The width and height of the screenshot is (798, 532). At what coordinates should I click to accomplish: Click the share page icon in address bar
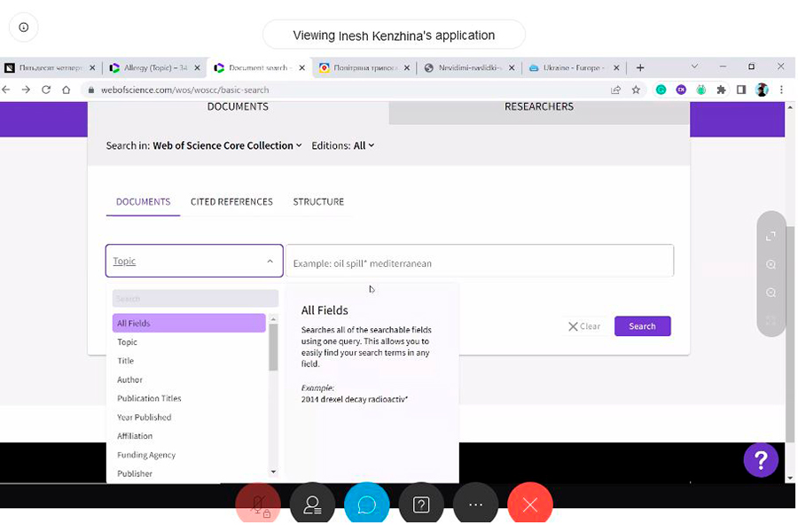pyautogui.click(x=616, y=90)
